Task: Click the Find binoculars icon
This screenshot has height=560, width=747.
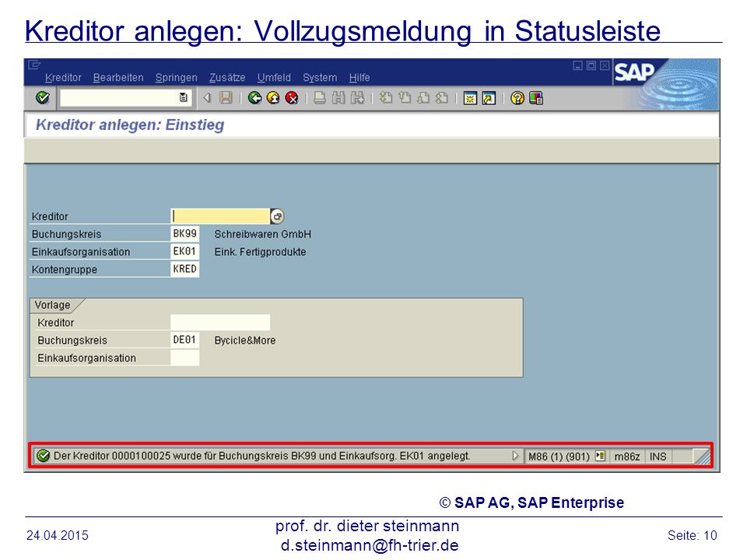Action: pos(338,98)
